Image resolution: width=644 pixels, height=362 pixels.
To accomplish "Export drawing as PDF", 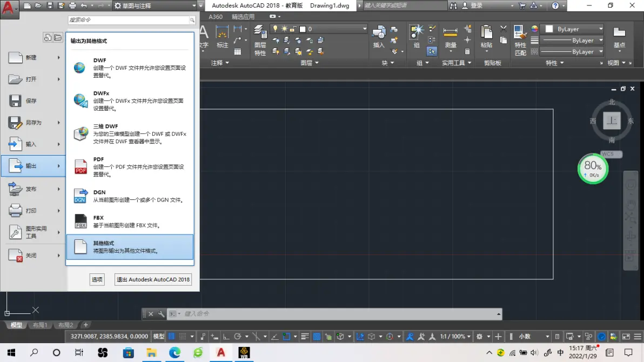I will click(130, 166).
